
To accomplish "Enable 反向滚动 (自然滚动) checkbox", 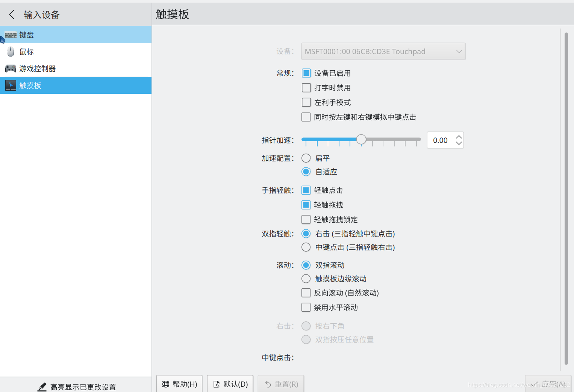I will tap(306, 292).
